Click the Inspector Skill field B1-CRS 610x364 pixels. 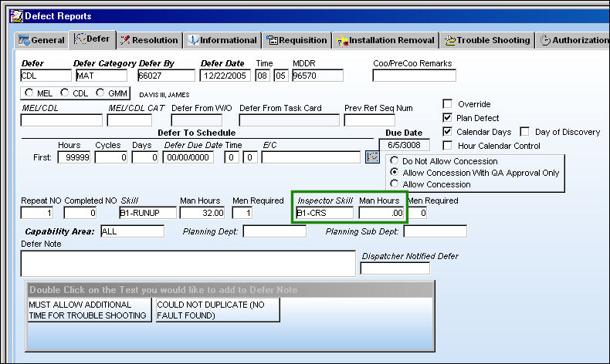[325, 213]
